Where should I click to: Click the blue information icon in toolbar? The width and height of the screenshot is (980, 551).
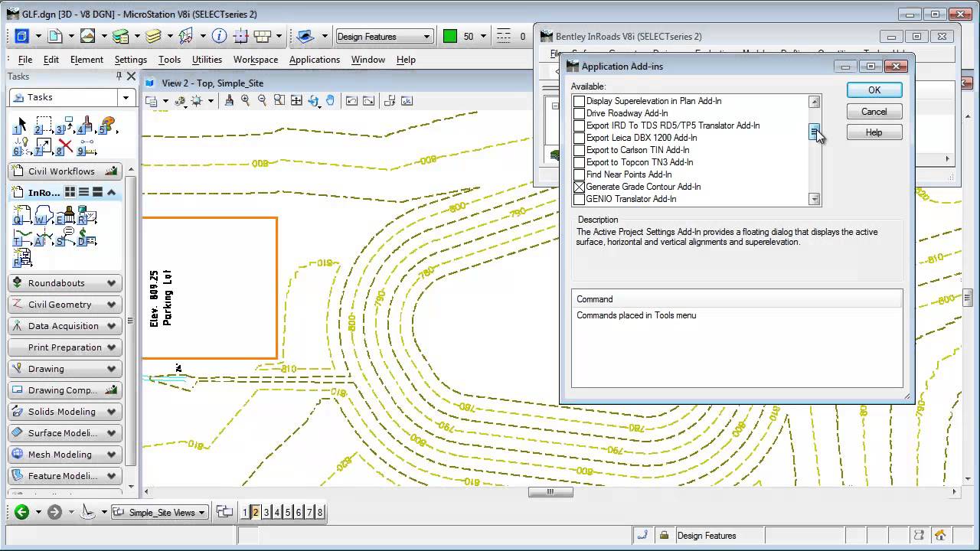(219, 36)
